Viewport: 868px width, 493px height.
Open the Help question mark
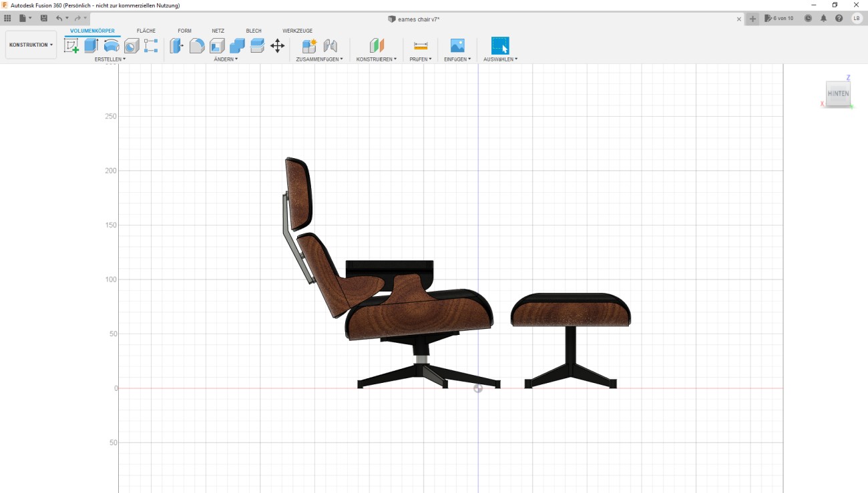pos(839,18)
